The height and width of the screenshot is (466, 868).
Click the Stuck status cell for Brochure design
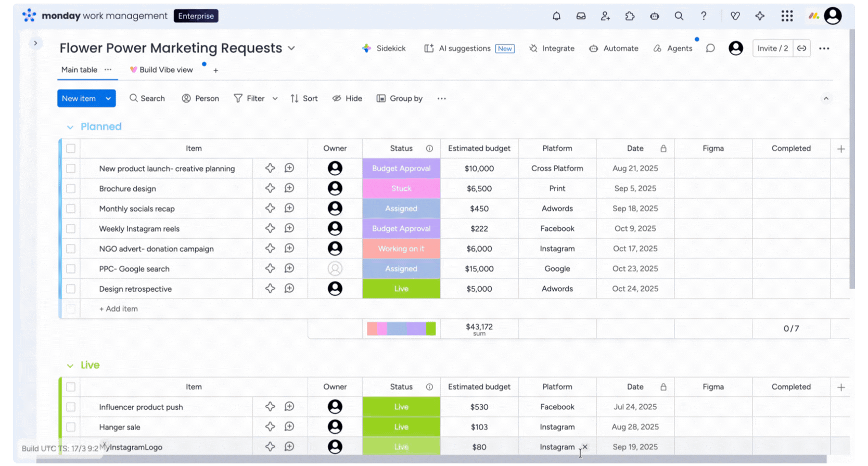click(401, 189)
